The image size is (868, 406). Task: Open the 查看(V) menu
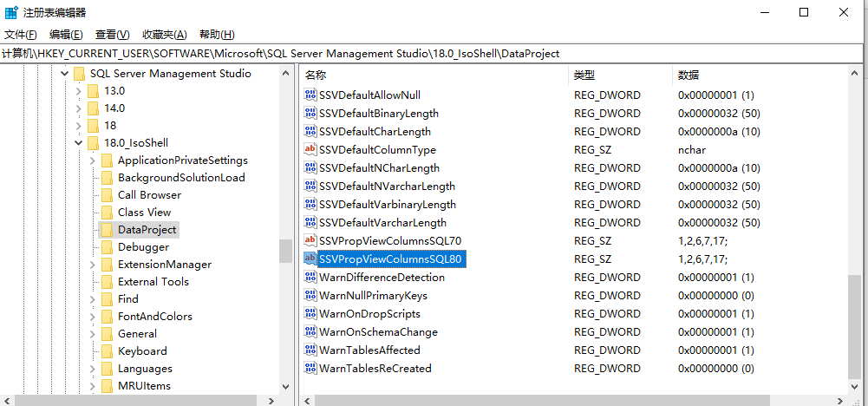113,35
